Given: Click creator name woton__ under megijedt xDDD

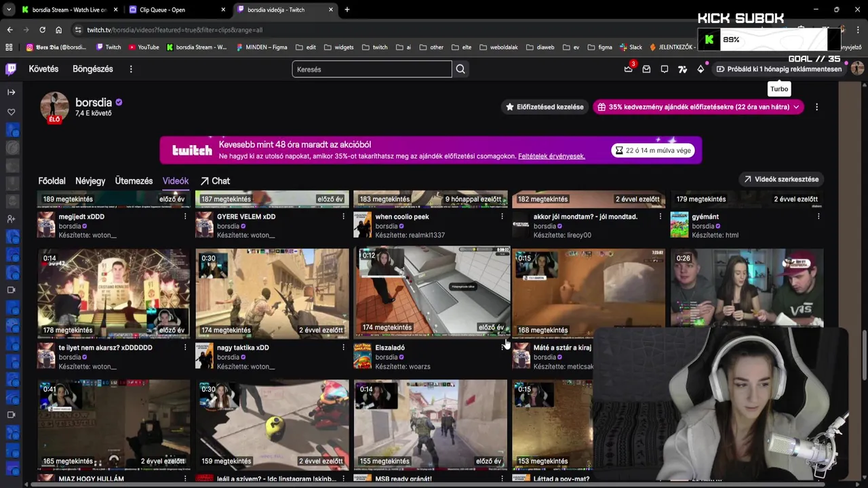Looking at the screenshot, I should pyautogui.click(x=104, y=235).
